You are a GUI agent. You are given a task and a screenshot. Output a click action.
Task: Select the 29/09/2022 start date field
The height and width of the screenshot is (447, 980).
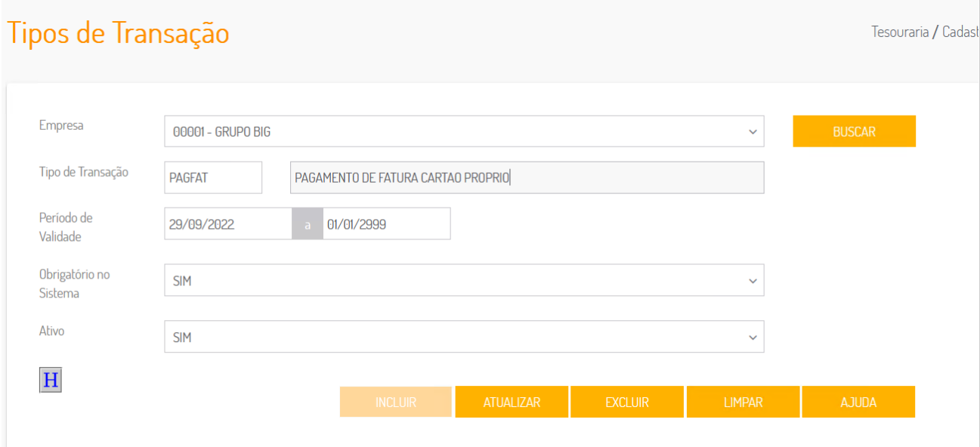(x=228, y=223)
